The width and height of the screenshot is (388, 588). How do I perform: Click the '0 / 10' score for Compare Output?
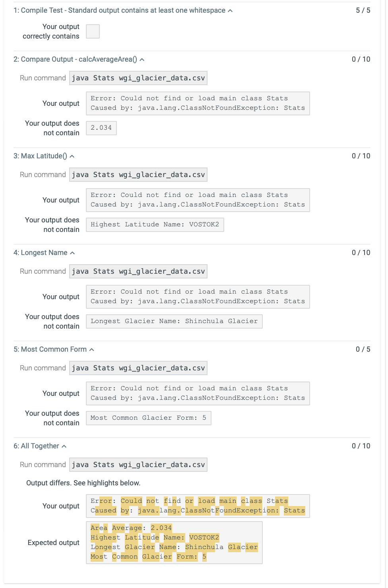click(361, 59)
